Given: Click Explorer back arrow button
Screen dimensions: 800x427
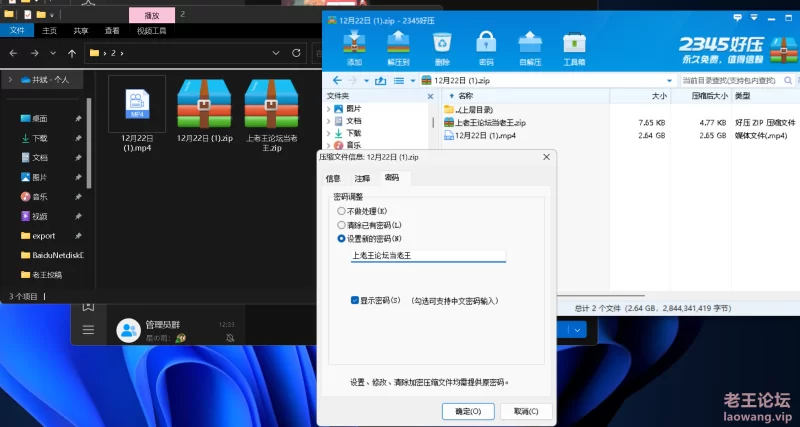Looking at the screenshot, I should tap(13, 53).
